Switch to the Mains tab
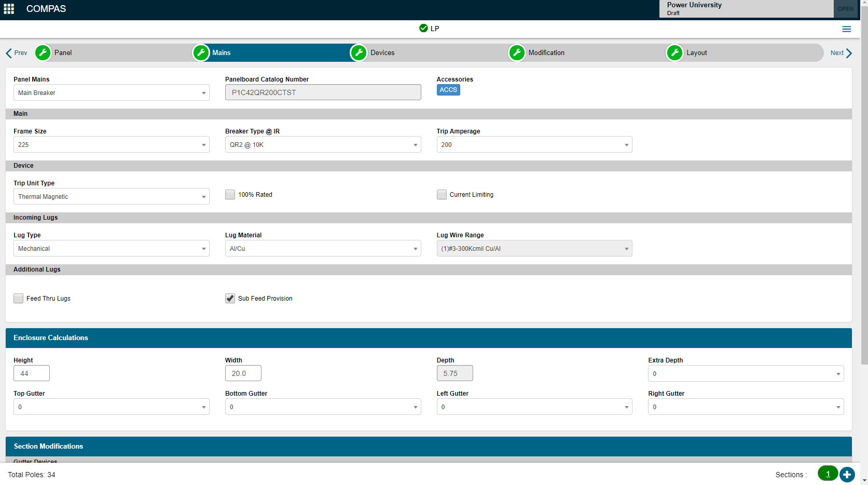 pyautogui.click(x=222, y=53)
